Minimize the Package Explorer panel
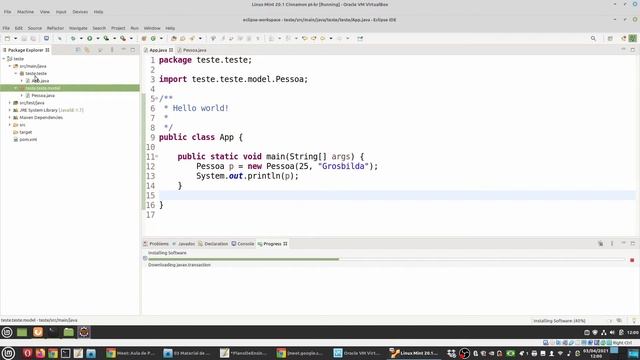This screenshot has height=360, width=640. click(x=123, y=50)
